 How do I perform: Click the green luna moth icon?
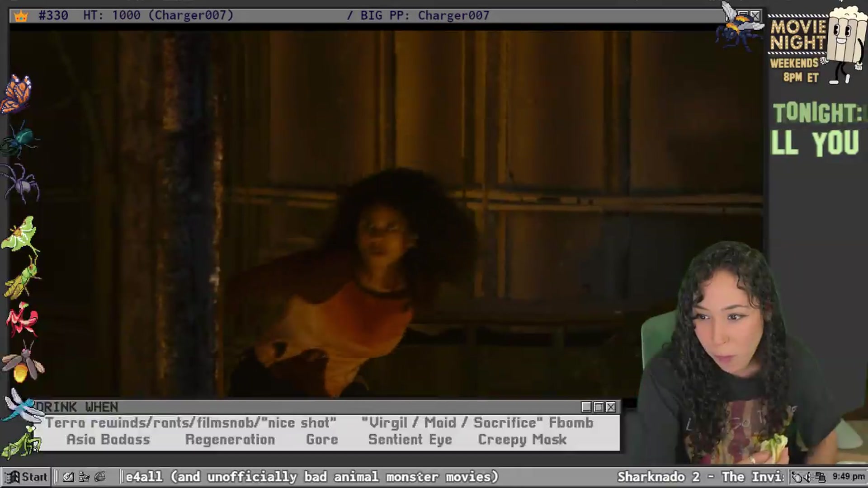(20, 235)
